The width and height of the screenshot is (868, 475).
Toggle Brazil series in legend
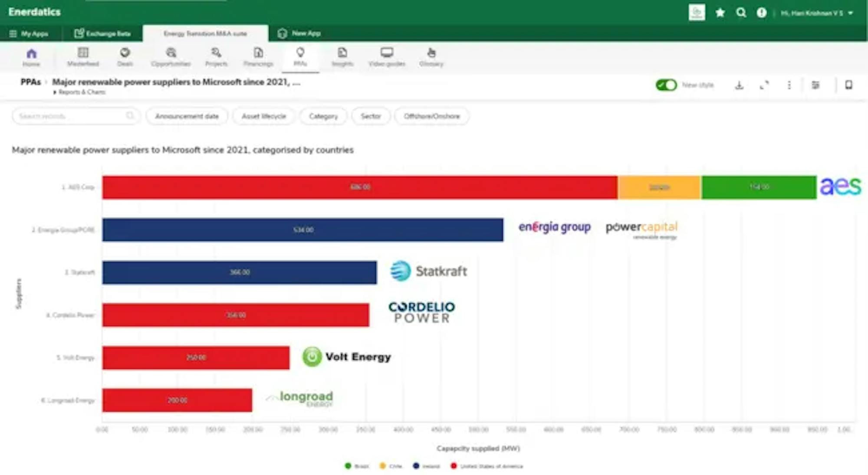(357, 466)
